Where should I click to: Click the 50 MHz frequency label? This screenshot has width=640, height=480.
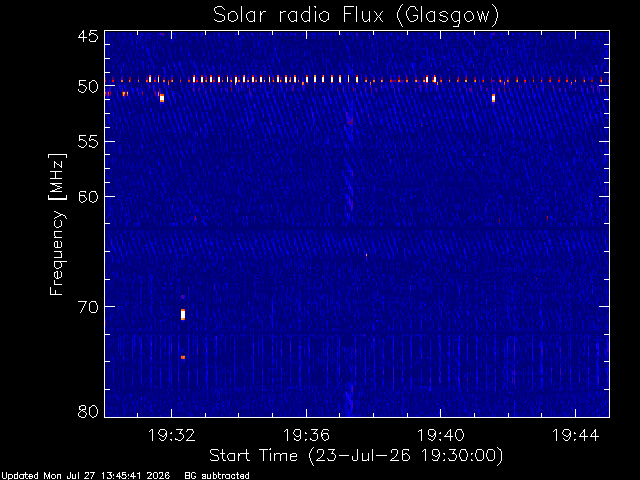pos(88,86)
